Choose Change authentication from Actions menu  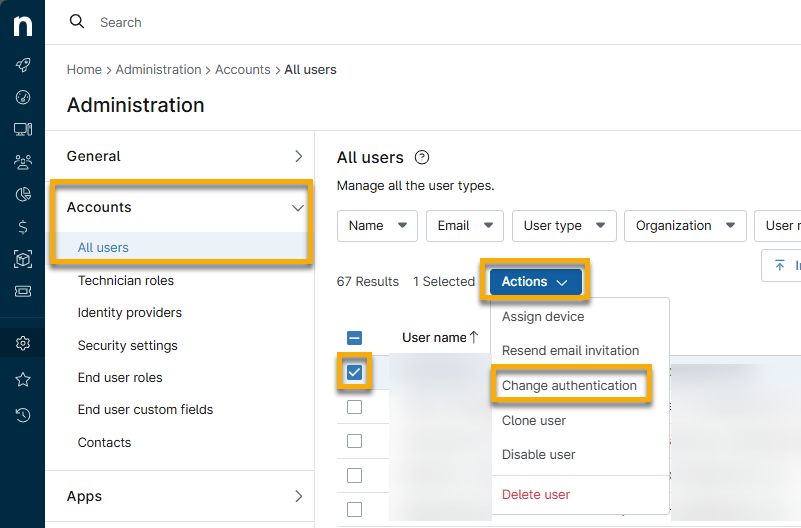point(569,386)
